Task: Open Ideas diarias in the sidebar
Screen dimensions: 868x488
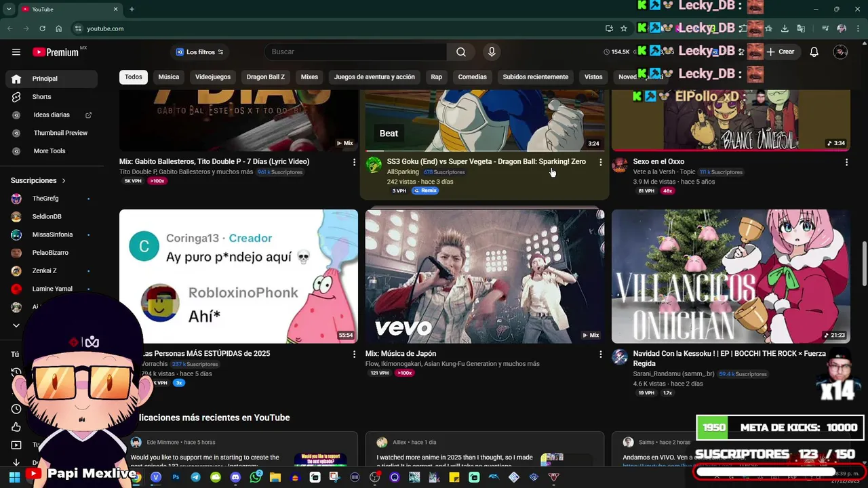Action: coord(52,115)
